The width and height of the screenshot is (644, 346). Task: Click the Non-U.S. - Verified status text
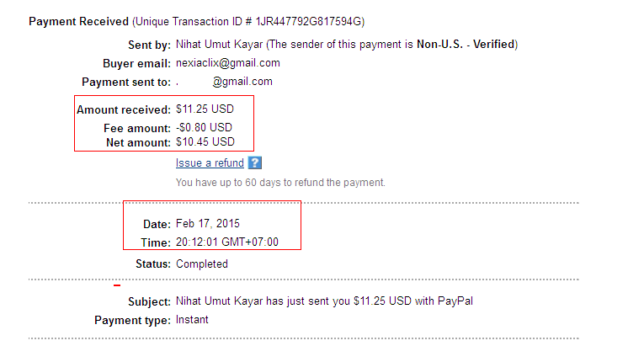click(x=466, y=44)
